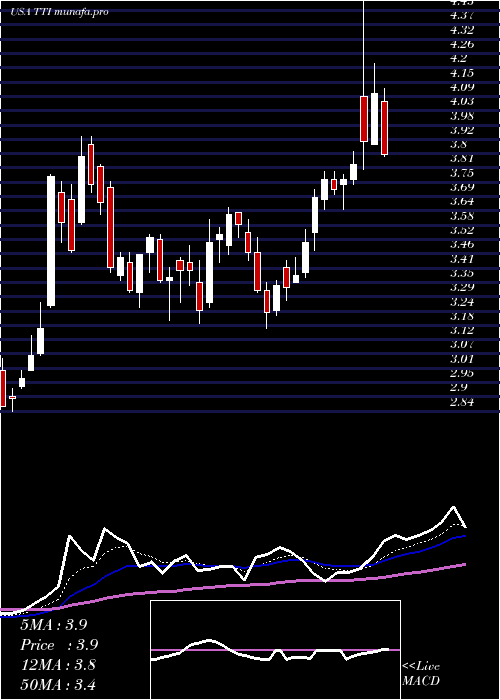Click the 4.09 price axis label
The height and width of the screenshot is (700, 500).
click(463, 87)
